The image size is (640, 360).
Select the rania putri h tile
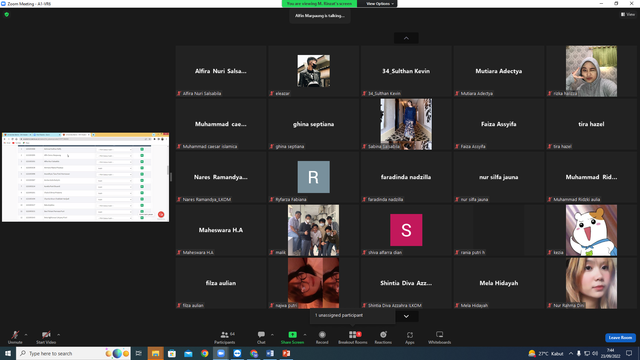[499, 230]
